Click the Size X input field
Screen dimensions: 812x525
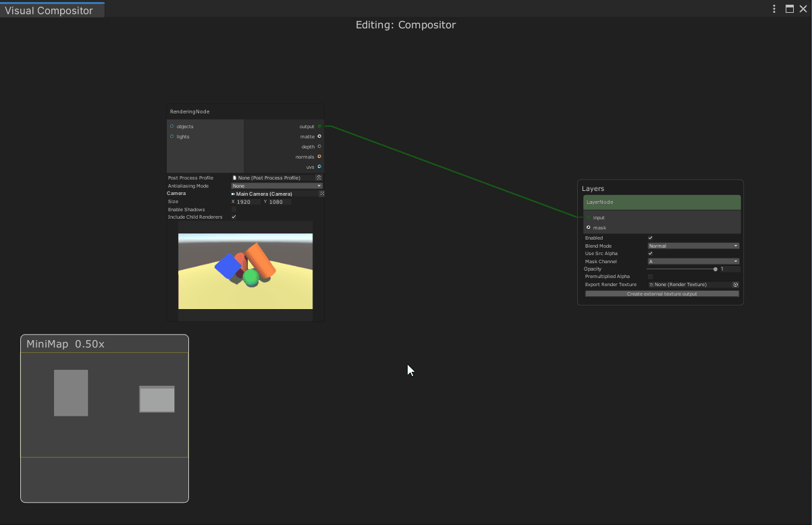point(246,201)
